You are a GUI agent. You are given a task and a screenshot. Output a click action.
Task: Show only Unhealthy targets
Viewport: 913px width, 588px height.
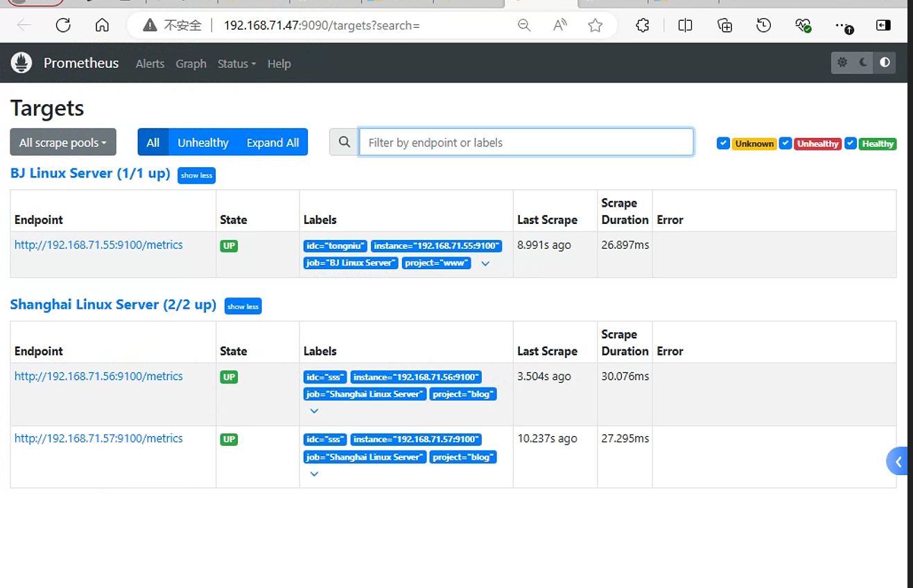pyautogui.click(x=203, y=142)
